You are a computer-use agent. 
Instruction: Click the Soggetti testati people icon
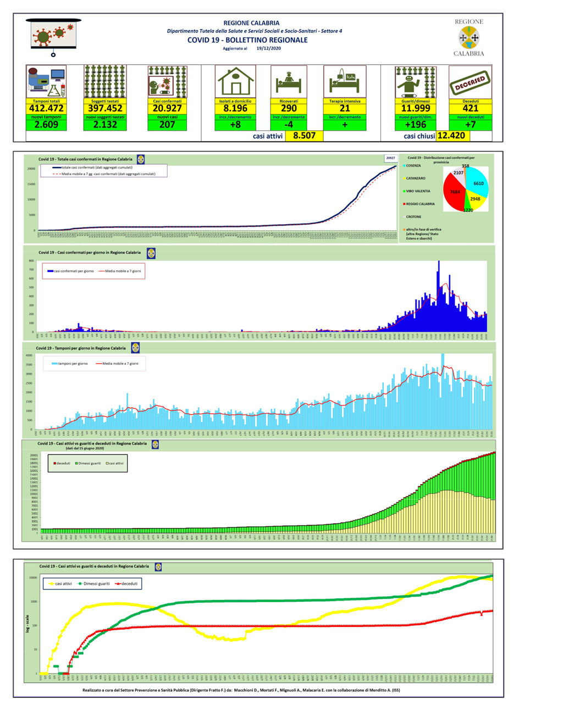pyautogui.click(x=105, y=82)
